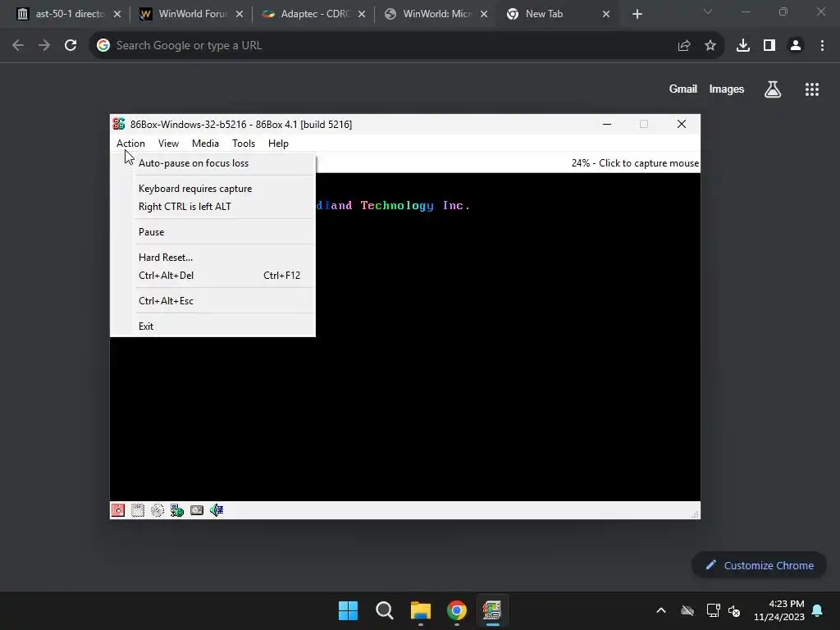Reload the page in Chrome
This screenshot has height=630, width=840.
pos(71,46)
